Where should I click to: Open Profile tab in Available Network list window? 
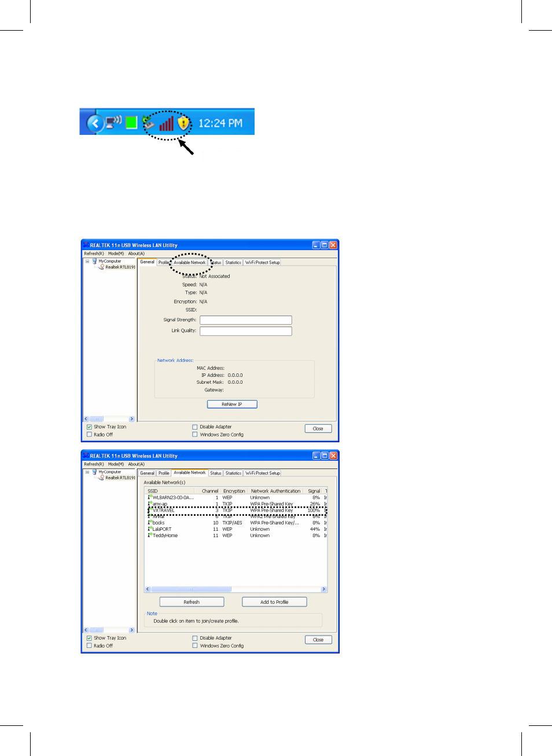[x=164, y=473]
